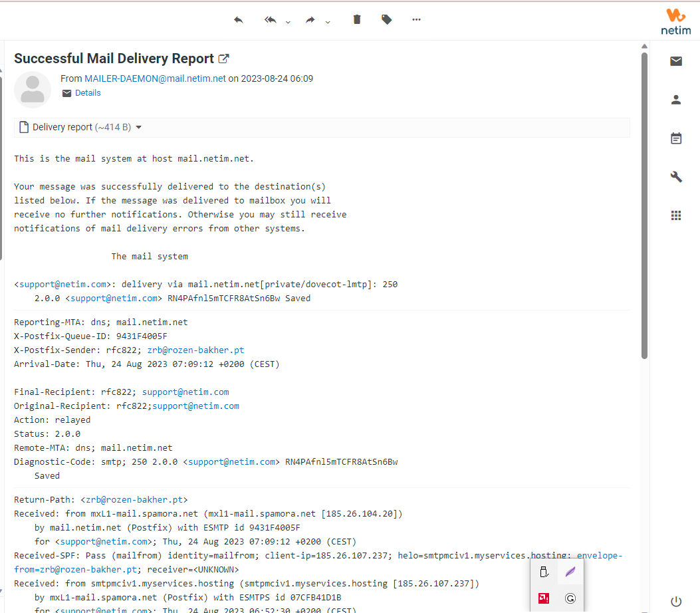Click text 'X-Postfix-Queue-ID: 9431F4005F'
The image size is (700, 613).
click(90, 336)
